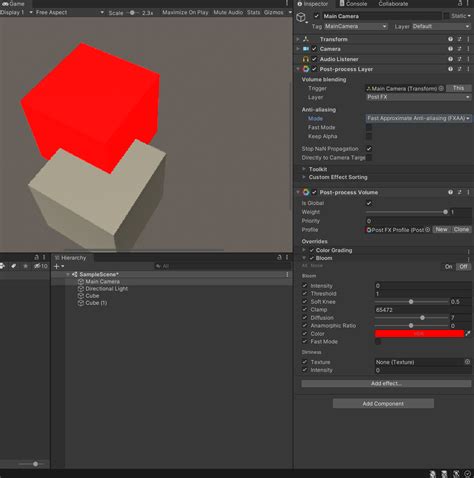Adjust the Diffusion slider
The height and width of the screenshot is (478, 474).
[412, 318]
